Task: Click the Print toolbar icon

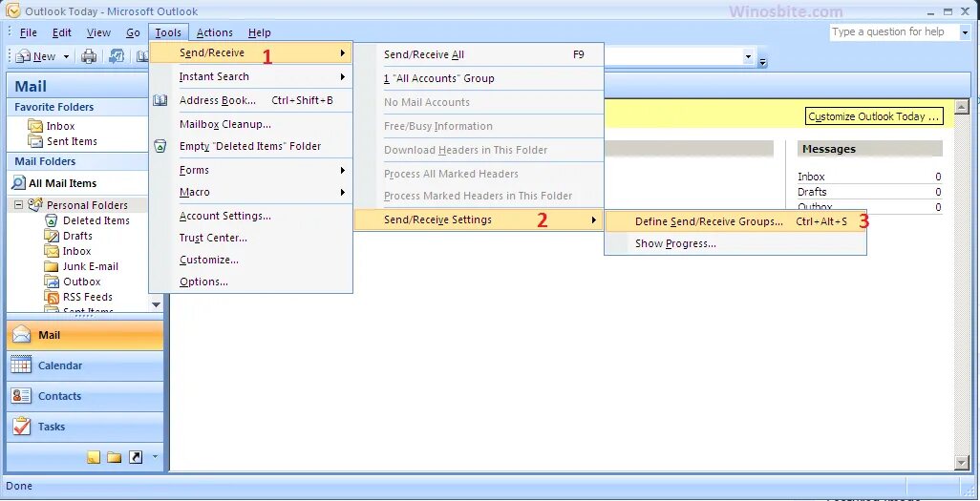Action: click(x=89, y=57)
